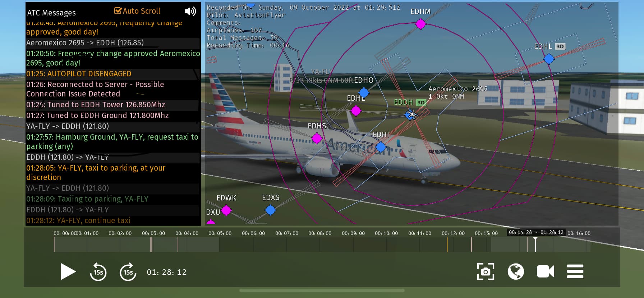Viewport: 644px width, 298px height.
Task: Click the ATC Messages panel title
Action: (51, 13)
